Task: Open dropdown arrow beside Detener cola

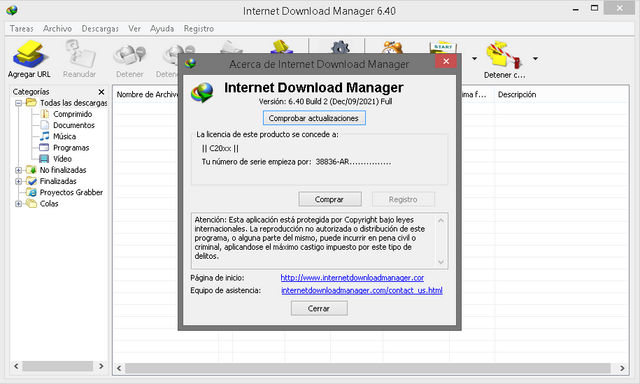Action: [x=535, y=59]
